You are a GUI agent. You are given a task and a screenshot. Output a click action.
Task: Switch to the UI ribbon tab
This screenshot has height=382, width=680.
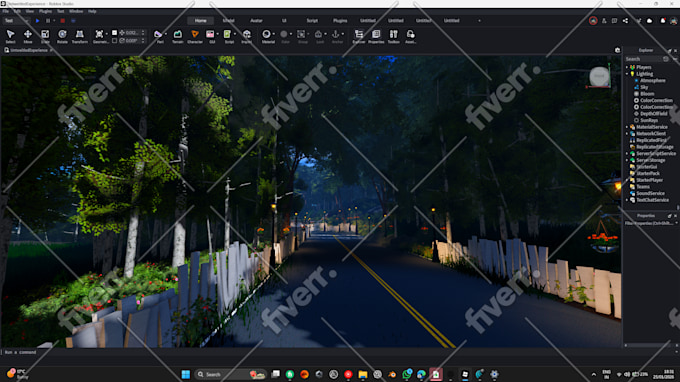point(284,20)
